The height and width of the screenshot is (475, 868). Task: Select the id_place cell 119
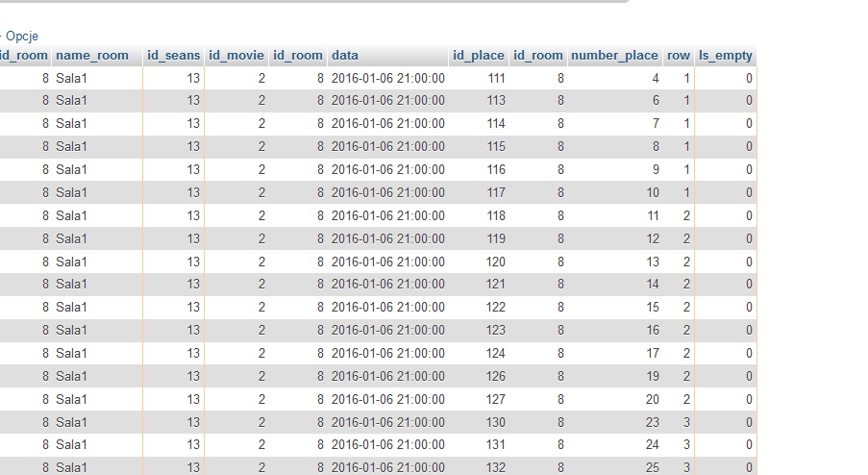pos(496,238)
